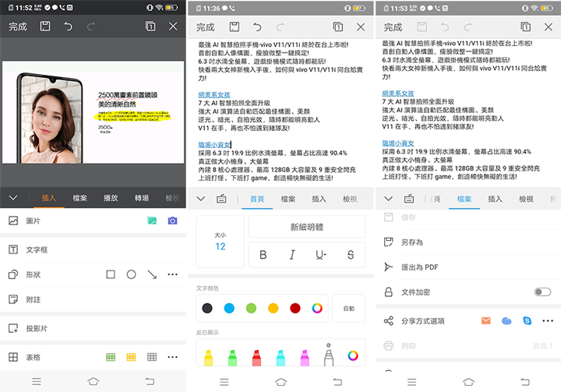Undo the last edit in the middle screen
The image size is (561, 392).
[x=257, y=26]
